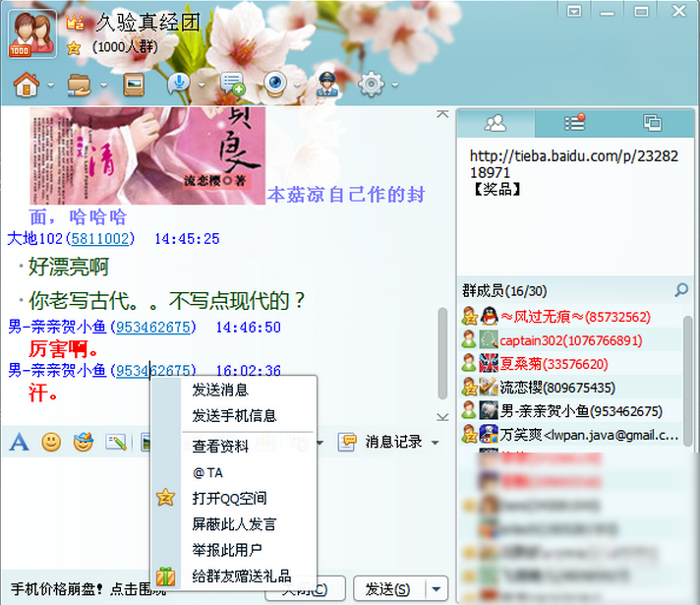Expand the group file sharing dropdown arrow
This screenshot has height=605, width=700.
click(103, 85)
